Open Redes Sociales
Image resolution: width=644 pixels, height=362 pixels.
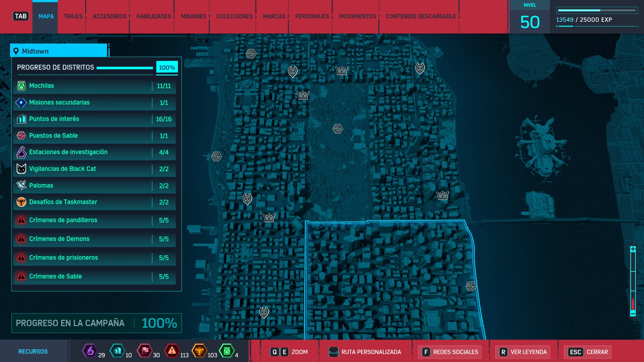(x=450, y=352)
